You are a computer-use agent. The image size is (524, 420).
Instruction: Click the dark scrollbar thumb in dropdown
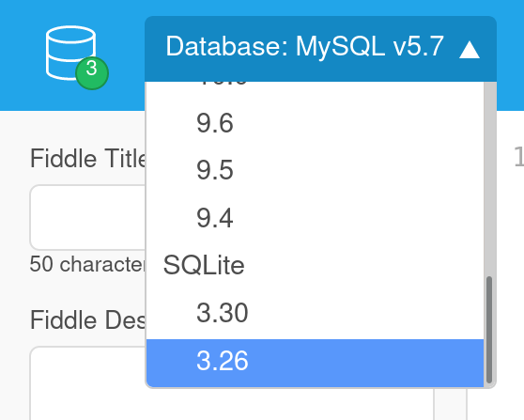pyautogui.click(x=489, y=330)
